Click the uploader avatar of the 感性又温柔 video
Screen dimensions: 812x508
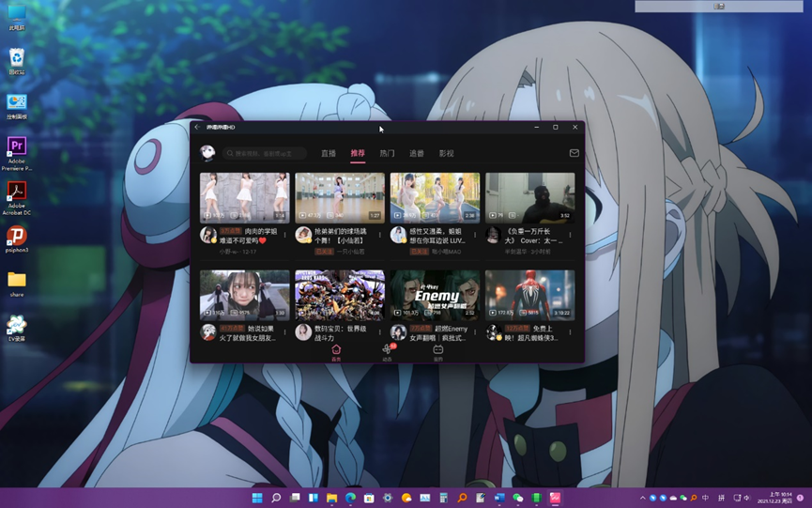[398, 235]
